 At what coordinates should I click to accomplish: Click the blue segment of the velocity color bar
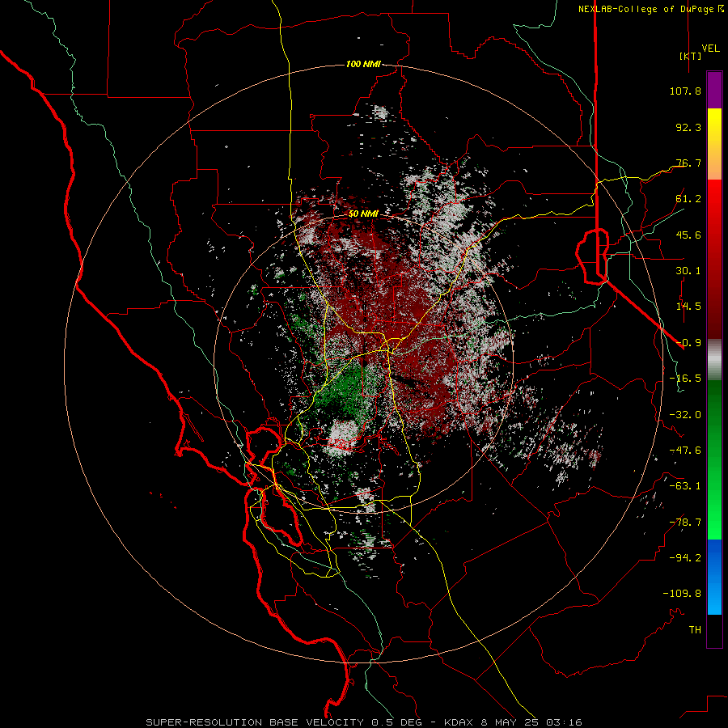pos(714,577)
